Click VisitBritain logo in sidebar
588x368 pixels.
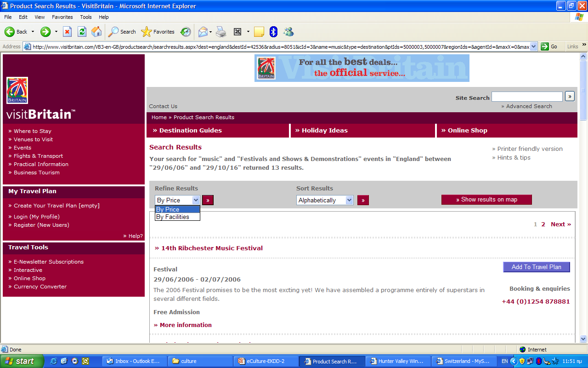tap(17, 90)
